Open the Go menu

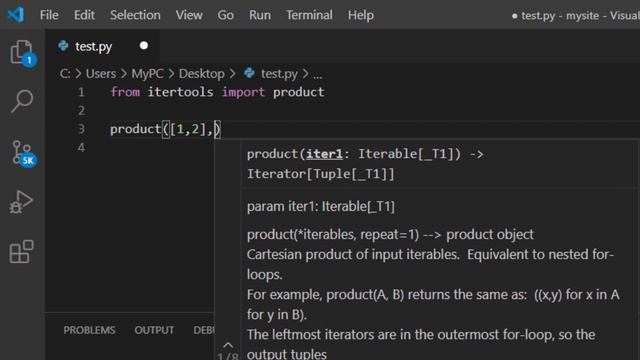[225, 15]
